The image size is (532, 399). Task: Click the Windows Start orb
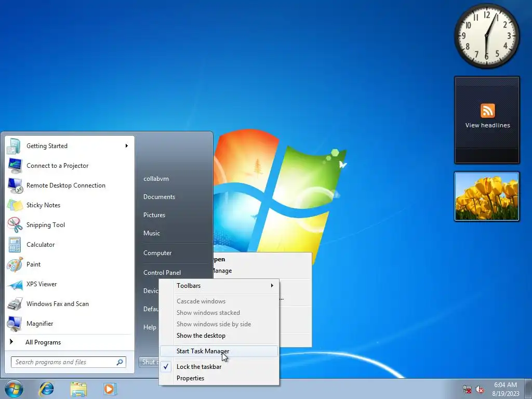(x=14, y=389)
